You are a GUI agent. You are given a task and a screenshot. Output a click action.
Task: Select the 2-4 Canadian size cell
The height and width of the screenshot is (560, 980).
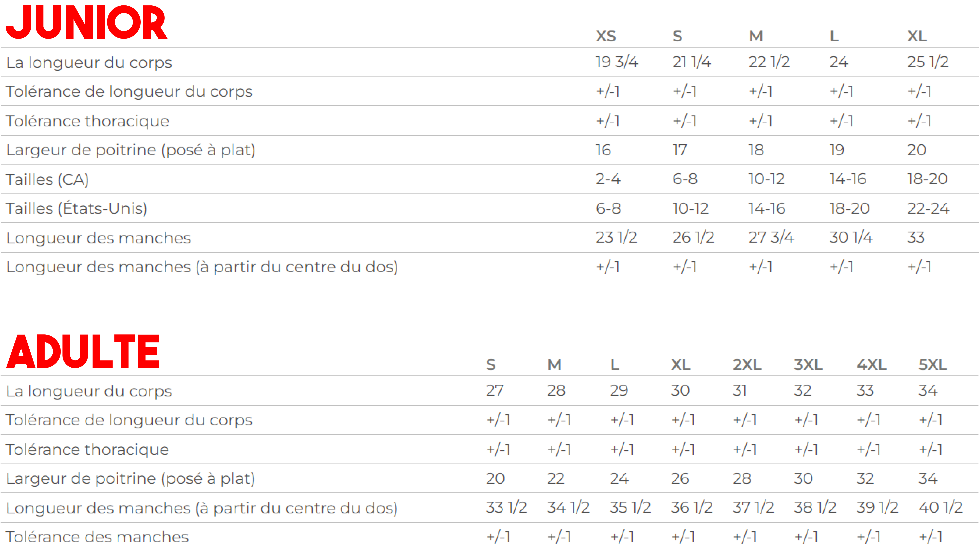click(x=608, y=179)
